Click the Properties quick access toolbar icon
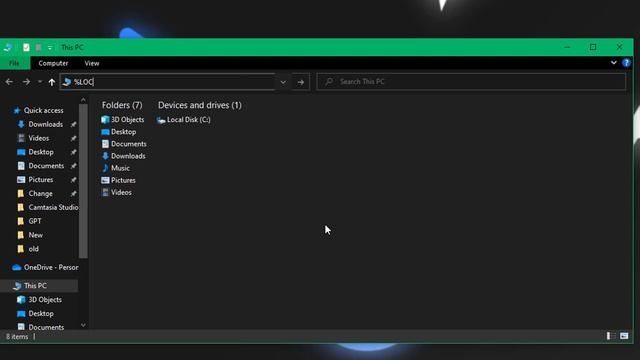 pyautogui.click(x=26, y=47)
